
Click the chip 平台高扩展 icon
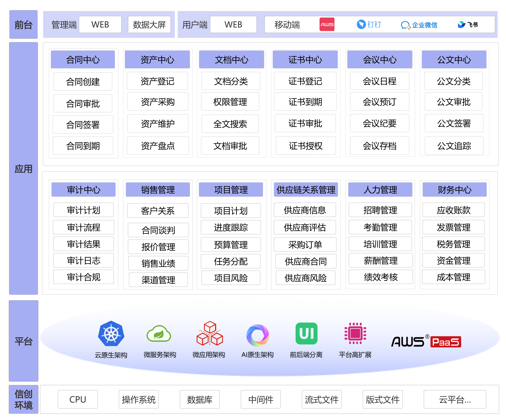tap(355, 333)
